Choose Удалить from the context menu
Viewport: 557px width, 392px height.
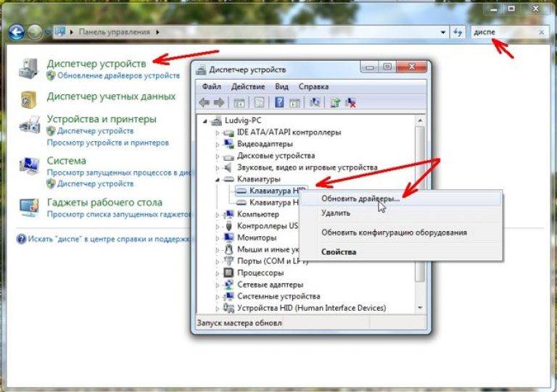(x=400, y=213)
